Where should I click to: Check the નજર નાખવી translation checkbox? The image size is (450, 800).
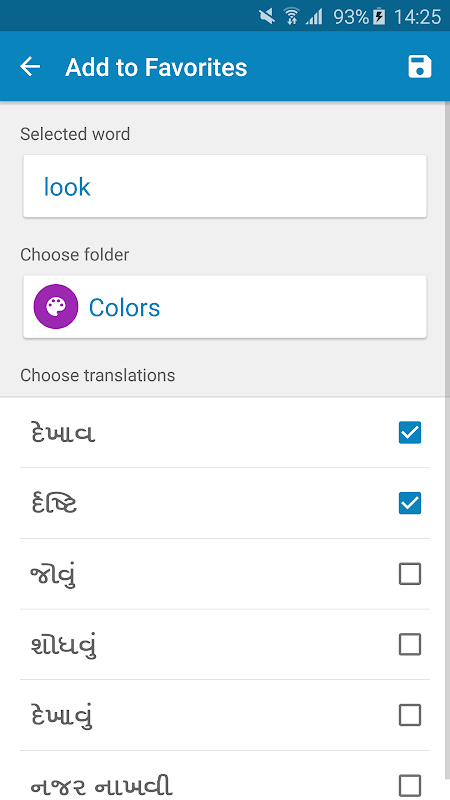(x=410, y=786)
